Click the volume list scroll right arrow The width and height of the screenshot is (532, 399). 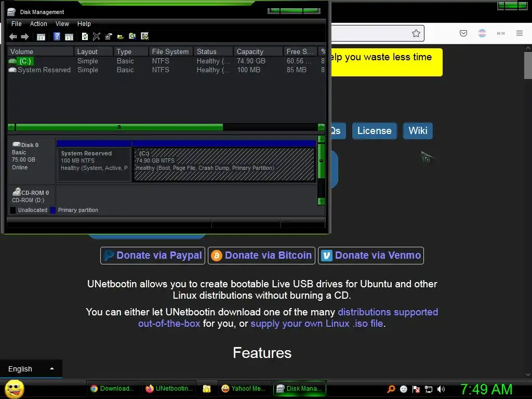[x=321, y=127]
